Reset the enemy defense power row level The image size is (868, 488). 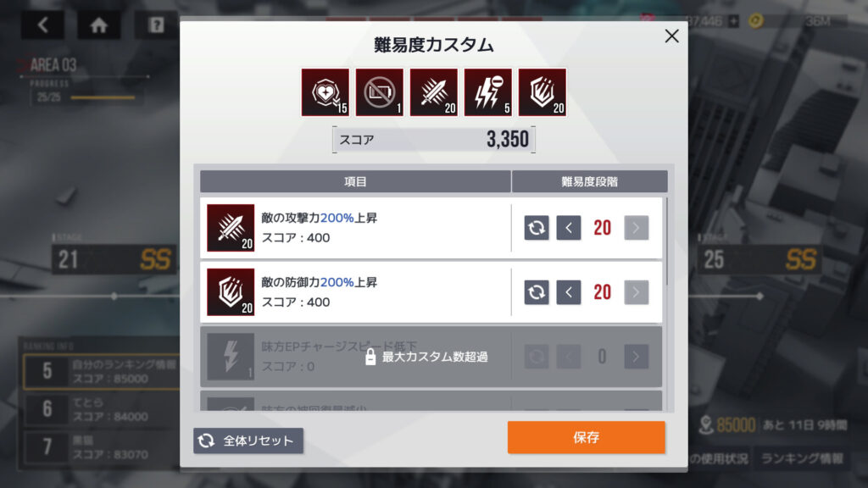(537, 292)
